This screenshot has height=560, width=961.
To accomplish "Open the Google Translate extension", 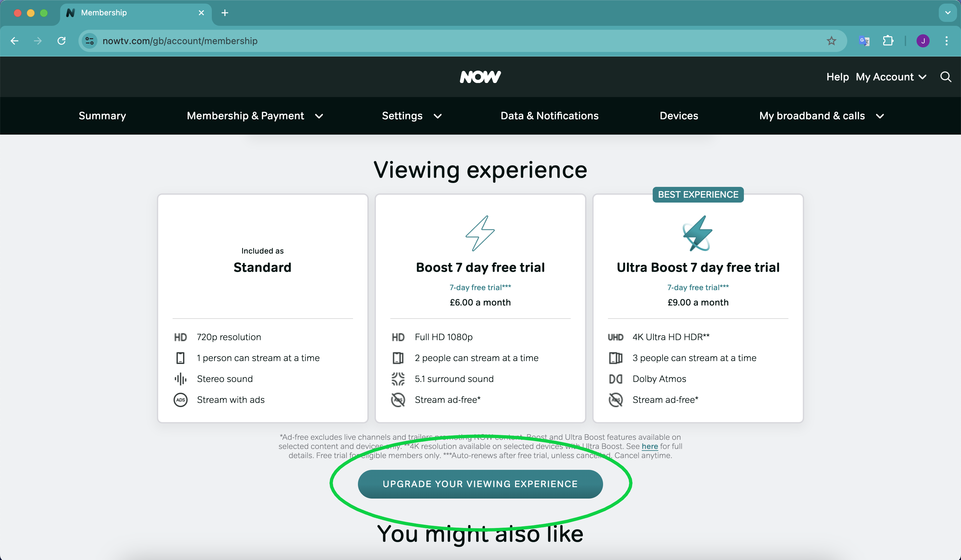I will coord(864,41).
